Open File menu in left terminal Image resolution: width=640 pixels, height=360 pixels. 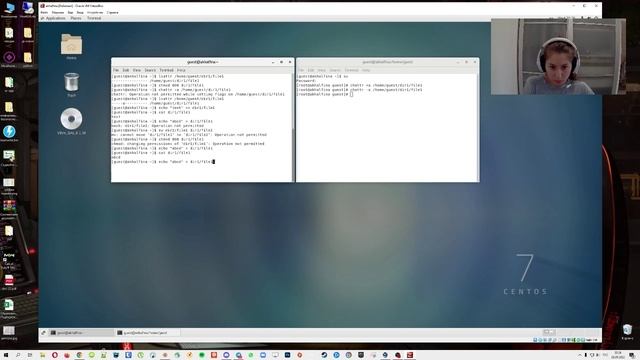116,70
